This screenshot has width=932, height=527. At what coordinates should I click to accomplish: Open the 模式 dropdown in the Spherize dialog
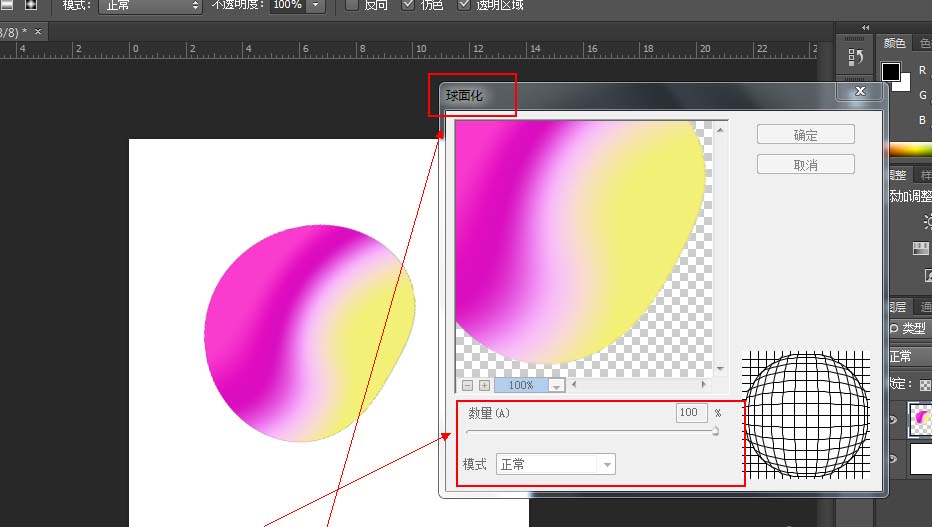click(x=555, y=464)
